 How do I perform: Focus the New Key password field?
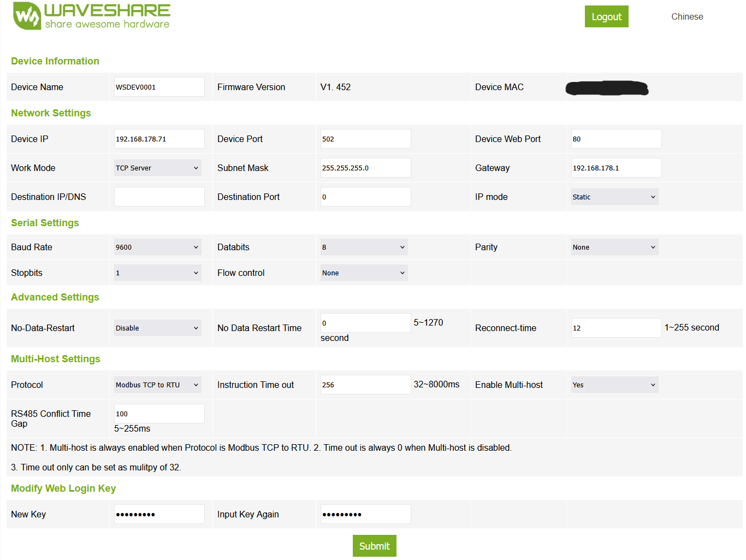(159, 514)
